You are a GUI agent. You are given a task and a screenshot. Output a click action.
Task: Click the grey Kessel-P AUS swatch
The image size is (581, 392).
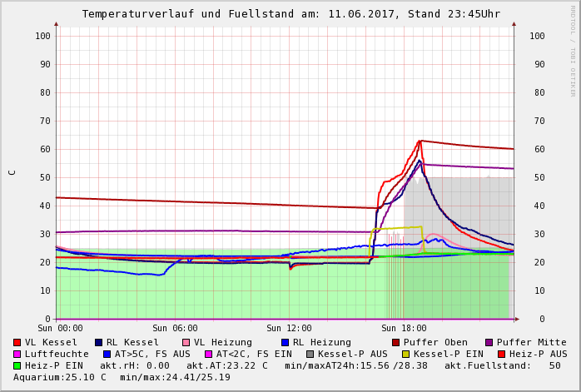(x=310, y=354)
